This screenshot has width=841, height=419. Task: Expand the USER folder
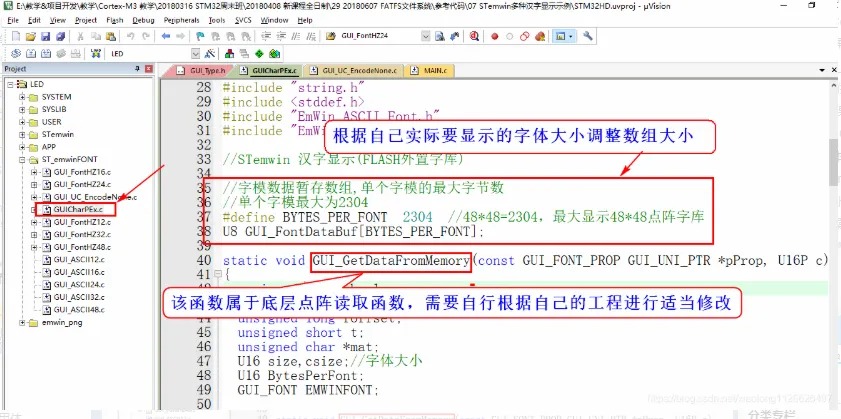click(23, 122)
